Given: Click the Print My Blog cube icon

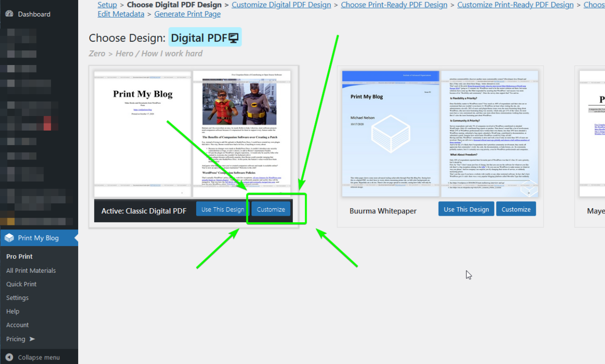Looking at the screenshot, I should (9, 237).
